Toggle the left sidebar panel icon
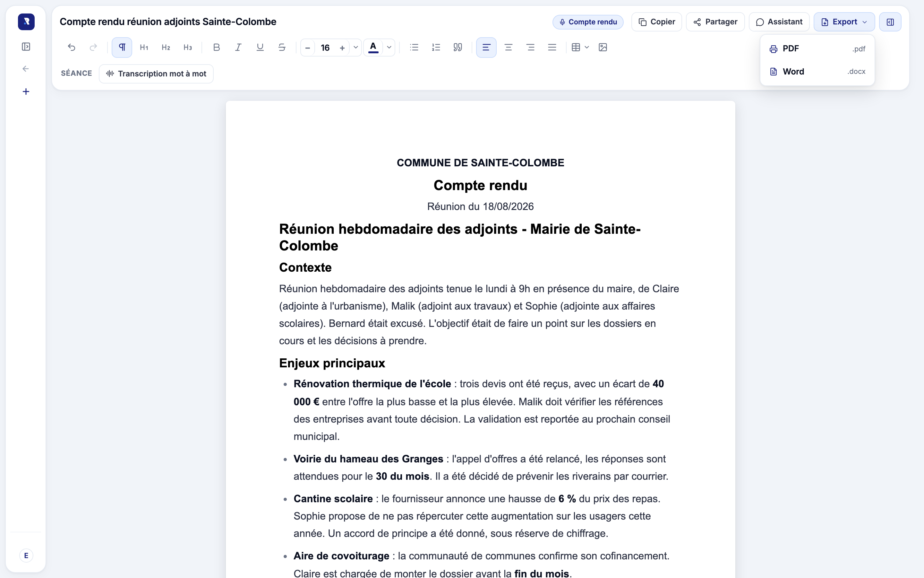Viewport: 924px width, 578px height. pyautogui.click(x=26, y=47)
